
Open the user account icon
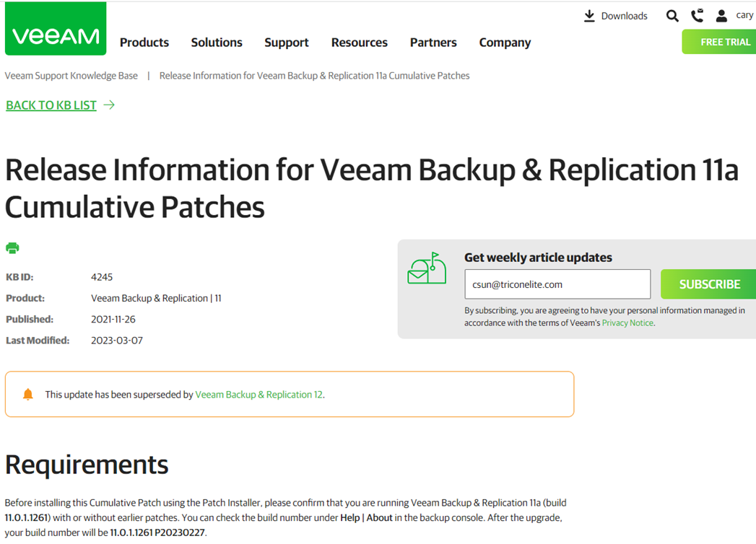pos(721,16)
